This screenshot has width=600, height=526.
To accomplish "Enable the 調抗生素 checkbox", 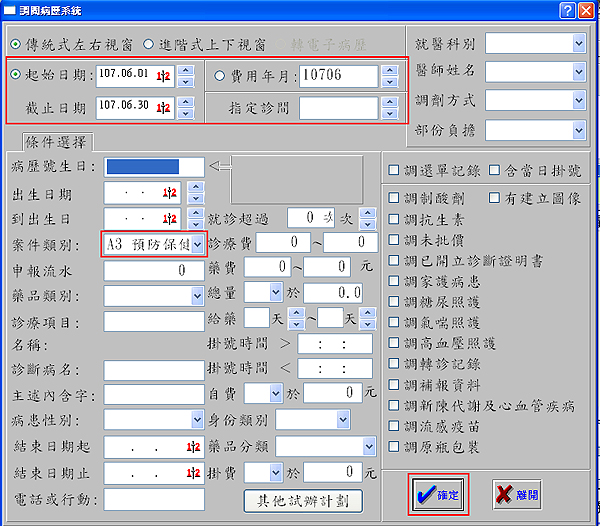I will pos(395,240).
